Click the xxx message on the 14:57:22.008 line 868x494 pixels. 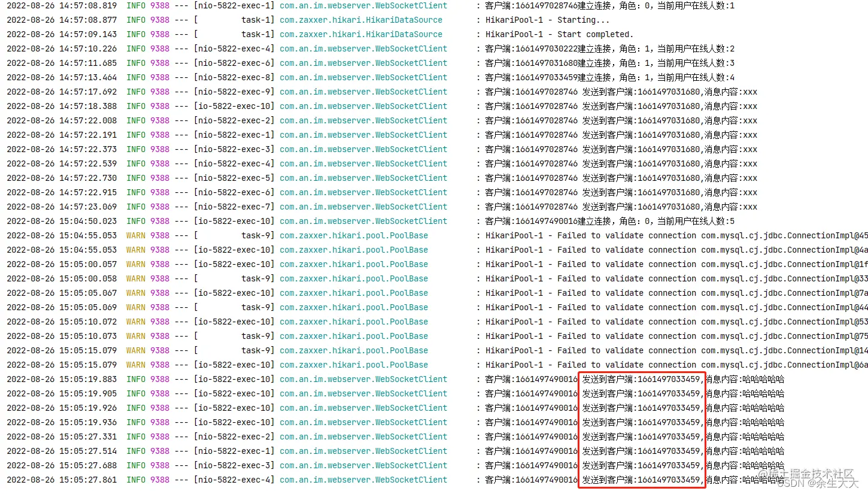pos(621,120)
